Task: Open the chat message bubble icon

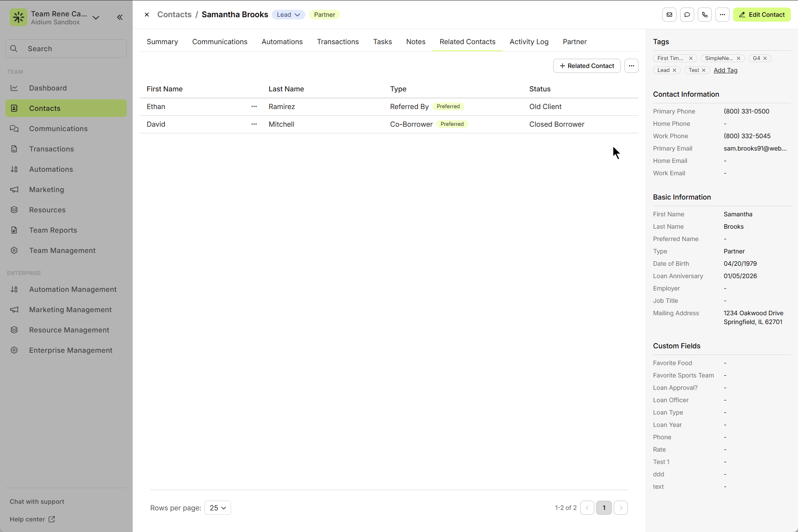Action: pyautogui.click(x=687, y=15)
